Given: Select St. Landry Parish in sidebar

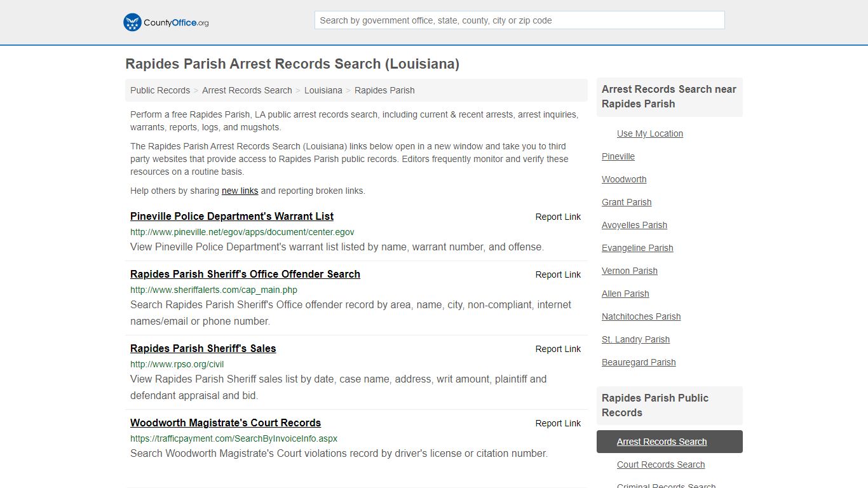Looking at the screenshot, I should point(635,339).
